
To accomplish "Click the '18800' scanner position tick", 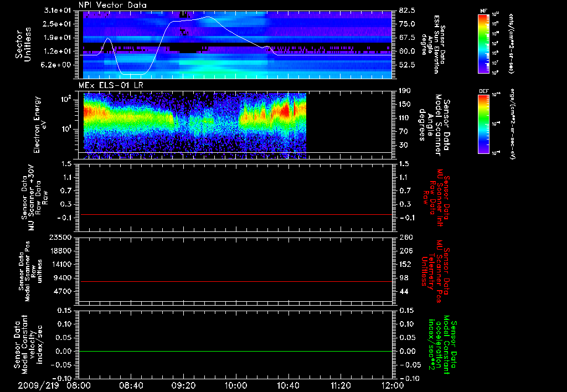I will [x=60, y=251].
